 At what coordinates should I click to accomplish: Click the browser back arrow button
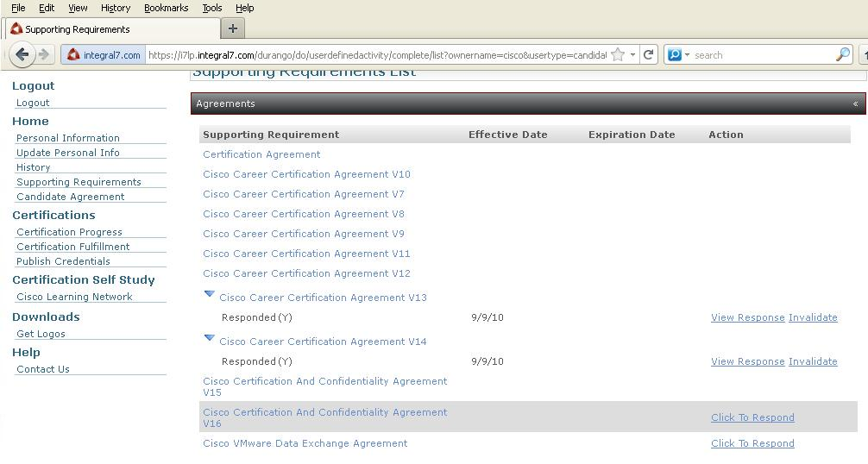pos(22,54)
